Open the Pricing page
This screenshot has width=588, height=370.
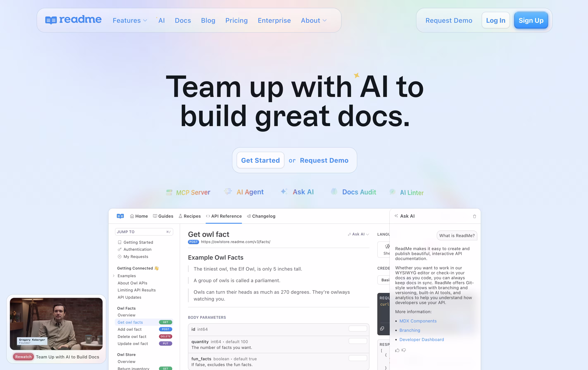click(236, 20)
